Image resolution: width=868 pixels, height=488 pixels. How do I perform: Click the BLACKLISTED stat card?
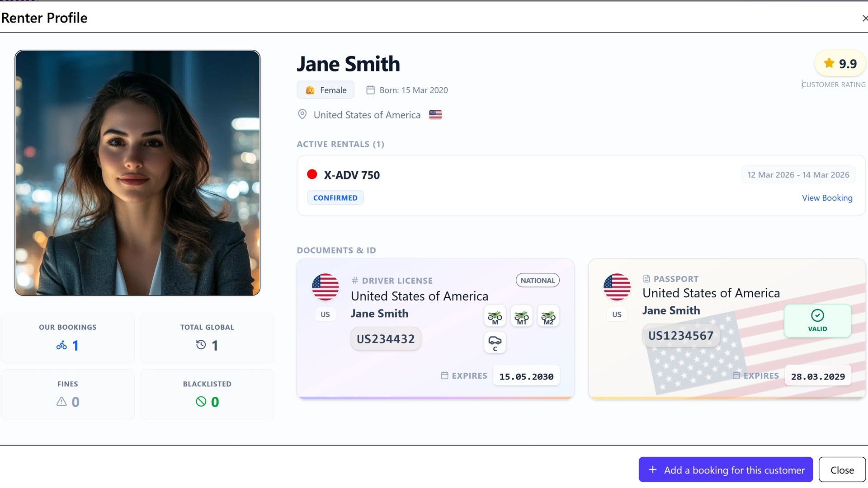207,394
